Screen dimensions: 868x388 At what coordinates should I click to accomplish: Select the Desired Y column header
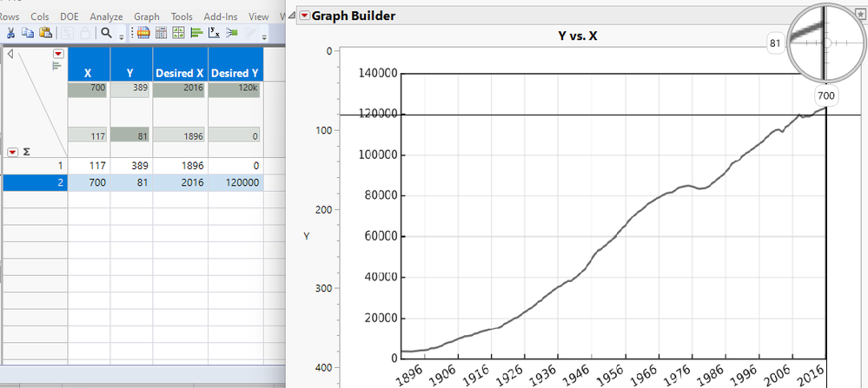235,63
